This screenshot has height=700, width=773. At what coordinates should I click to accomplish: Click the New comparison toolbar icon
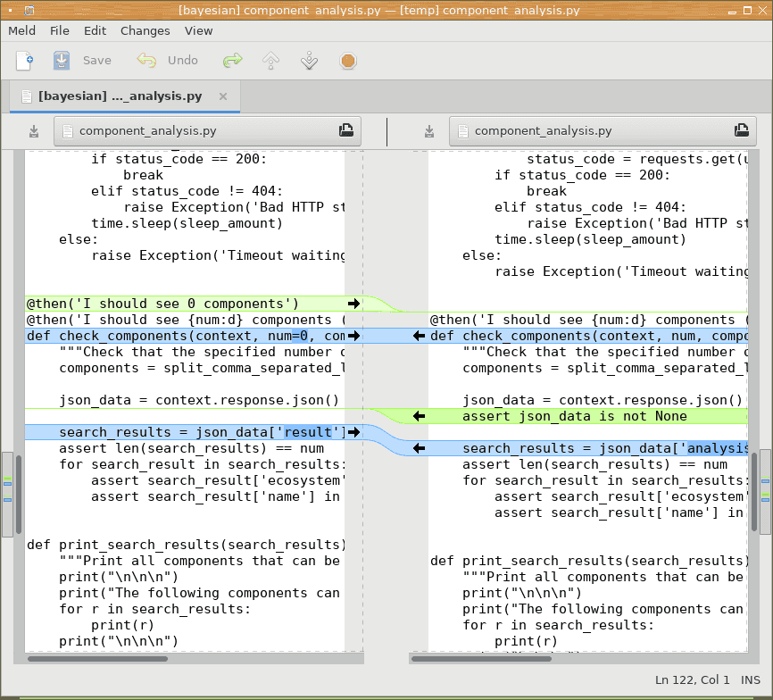click(25, 61)
